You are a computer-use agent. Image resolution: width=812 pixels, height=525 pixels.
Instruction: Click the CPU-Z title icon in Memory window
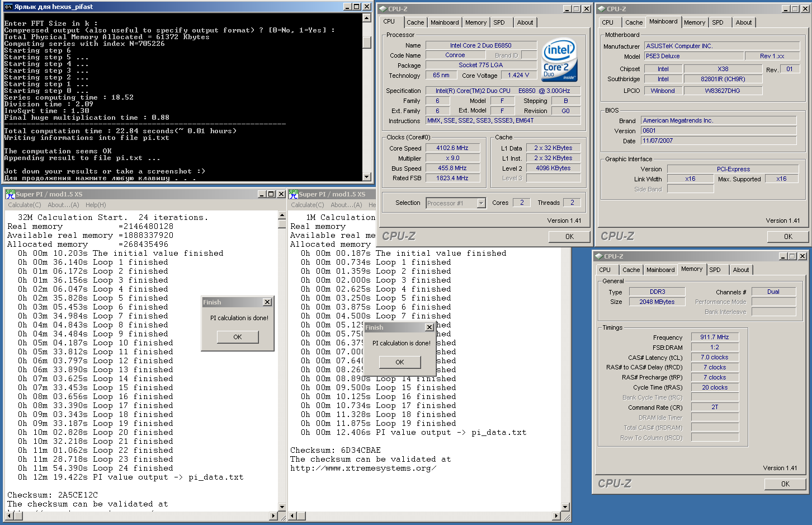pos(598,256)
